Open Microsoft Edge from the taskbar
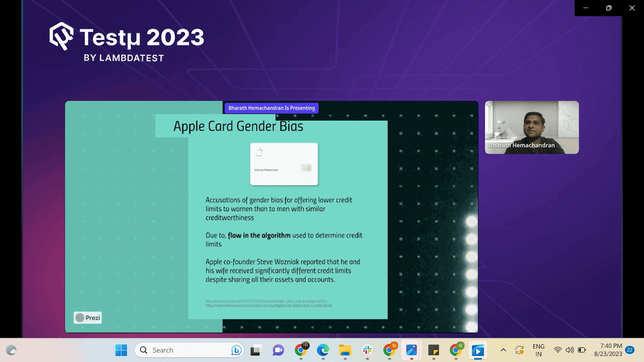The width and height of the screenshot is (644, 362). tap(323, 350)
